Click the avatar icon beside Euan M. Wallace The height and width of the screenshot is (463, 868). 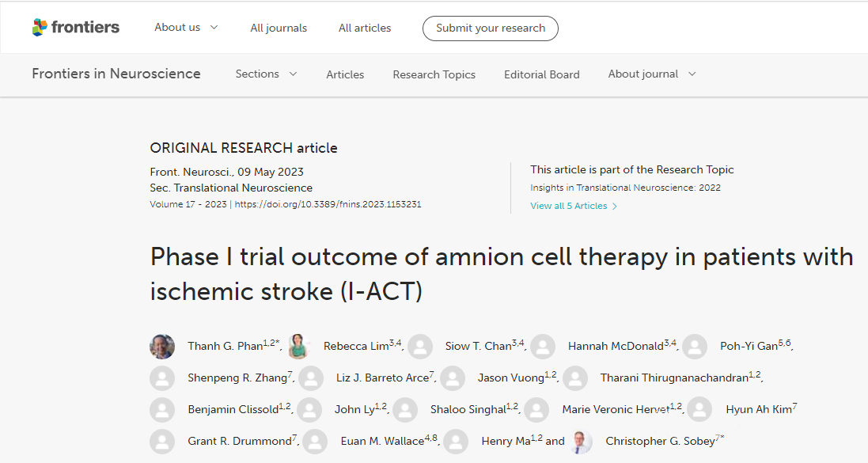[315, 441]
